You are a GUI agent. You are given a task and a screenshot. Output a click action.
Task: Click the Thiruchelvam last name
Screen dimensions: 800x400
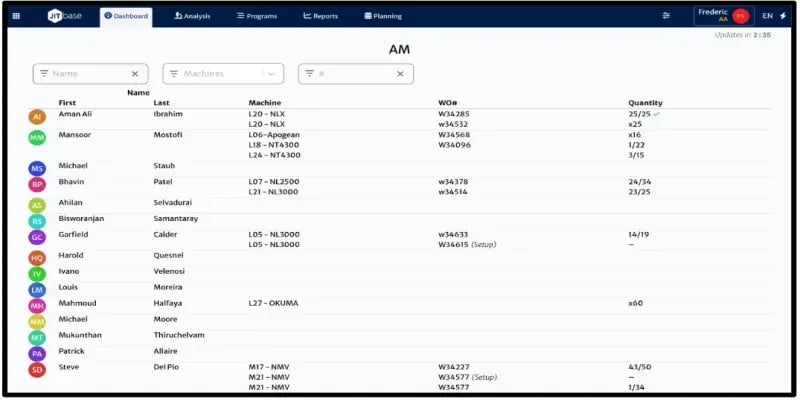(x=179, y=336)
